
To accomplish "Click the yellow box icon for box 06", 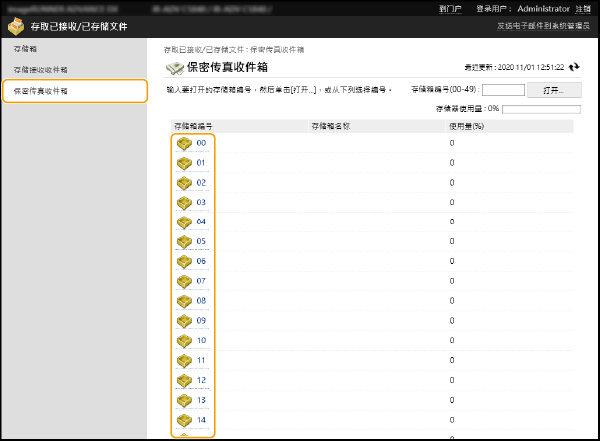I will click(x=184, y=261).
